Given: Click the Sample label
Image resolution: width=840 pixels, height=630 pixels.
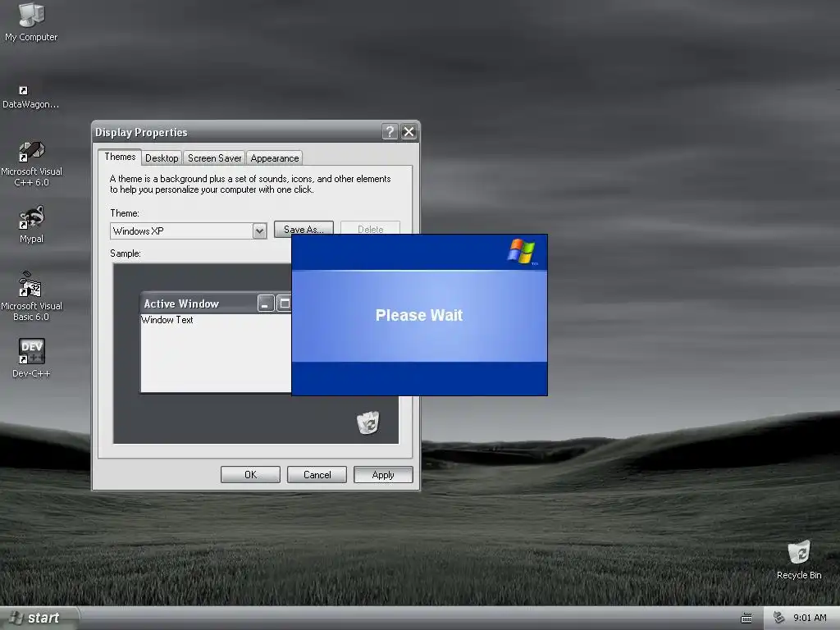Looking at the screenshot, I should (126, 253).
